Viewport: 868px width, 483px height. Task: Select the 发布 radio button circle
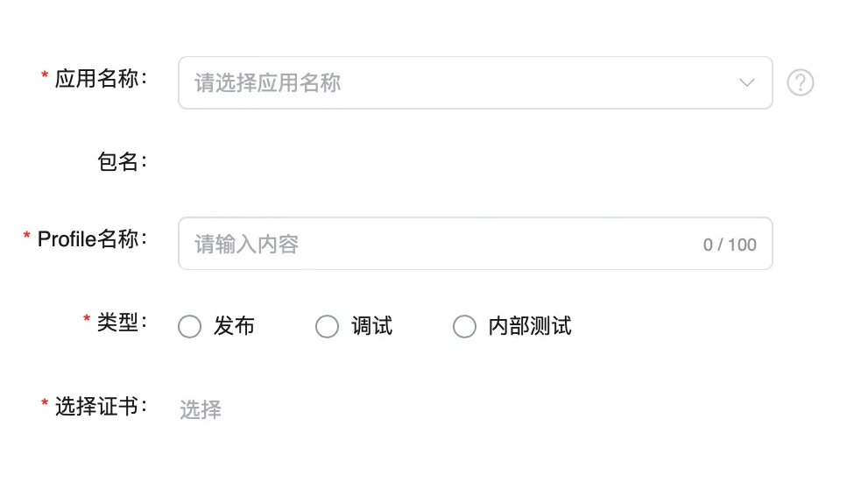[189, 327]
